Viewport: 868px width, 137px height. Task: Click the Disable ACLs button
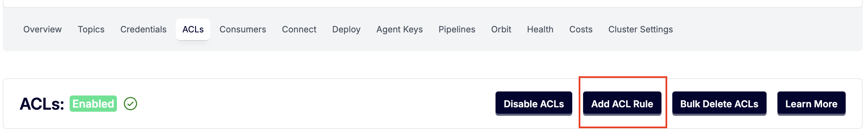tap(534, 104)
